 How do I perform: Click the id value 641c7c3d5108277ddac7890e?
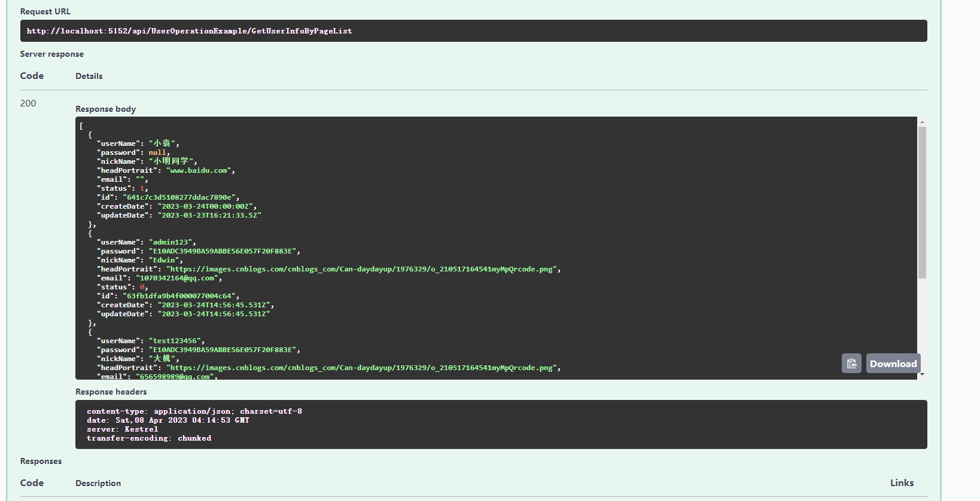point(179,197)
